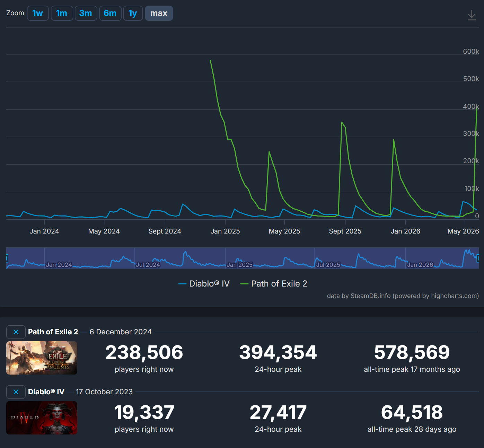
Task: Select the 3m zoom range
Action: pyautogui.click(x=86, y=13)
